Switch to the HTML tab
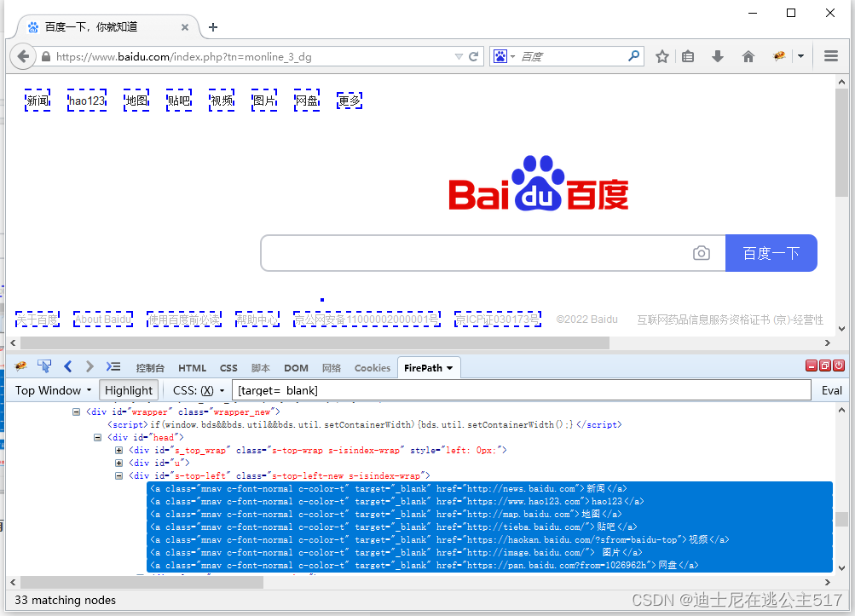 pos(192,368)
